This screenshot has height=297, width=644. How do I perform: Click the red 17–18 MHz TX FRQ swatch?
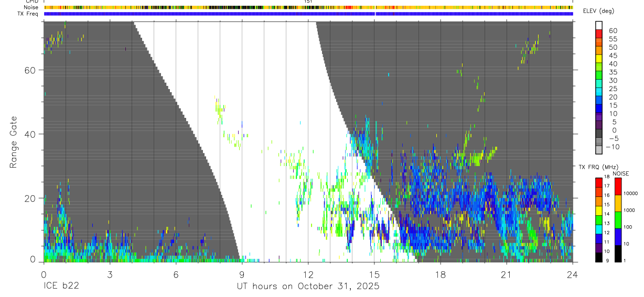599,182
